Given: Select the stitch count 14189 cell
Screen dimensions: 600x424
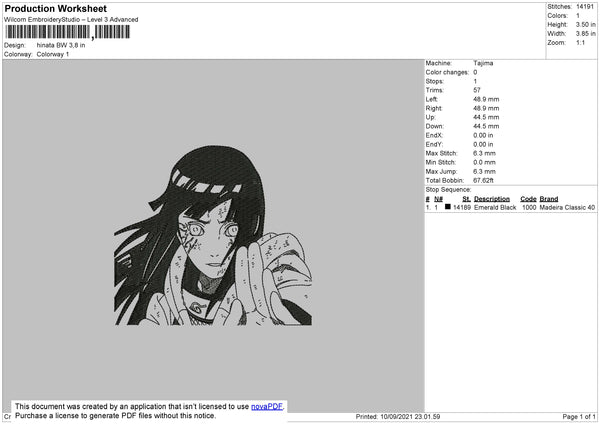Looking at the screenshot, I should click(x=462, y=207).
